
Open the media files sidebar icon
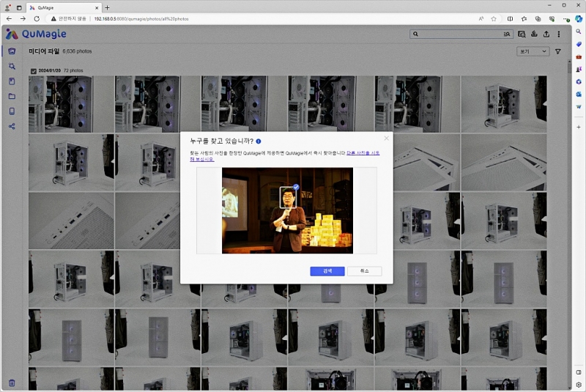pyautogui.click(x=12, y=51)
